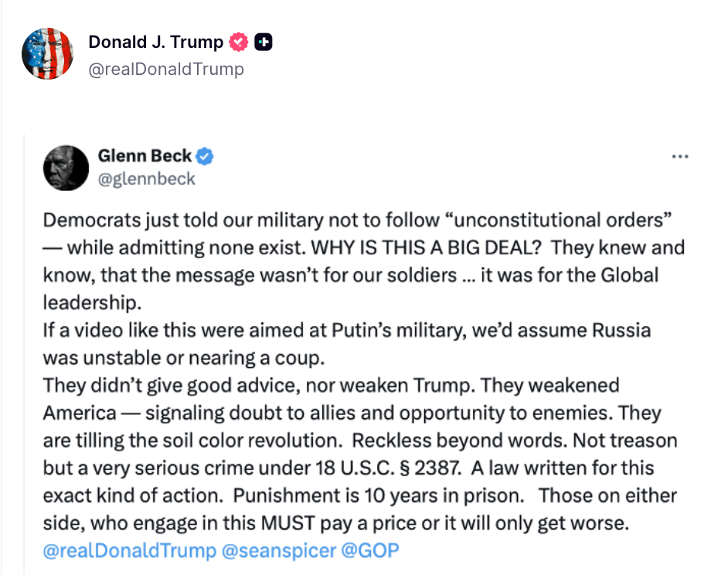Click the dark plus badge icon
This screenshot has height=575, width=728.
pyautogui.click(x=264, y=43)
